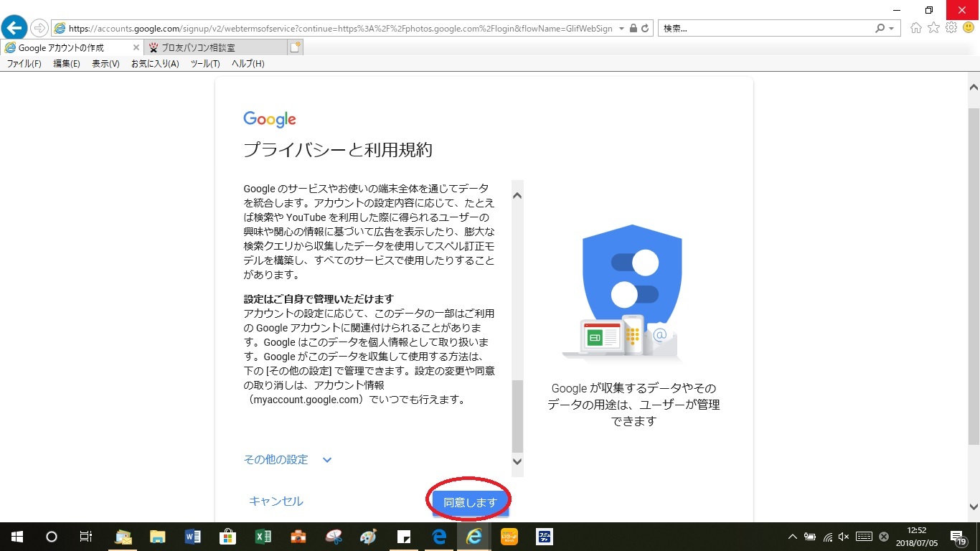Click the browser Back arrow button
980x551 pixels.
(14, 28)
